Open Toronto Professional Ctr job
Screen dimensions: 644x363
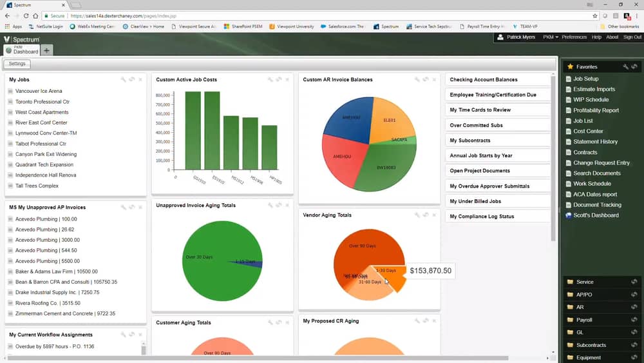click(43, 101)
